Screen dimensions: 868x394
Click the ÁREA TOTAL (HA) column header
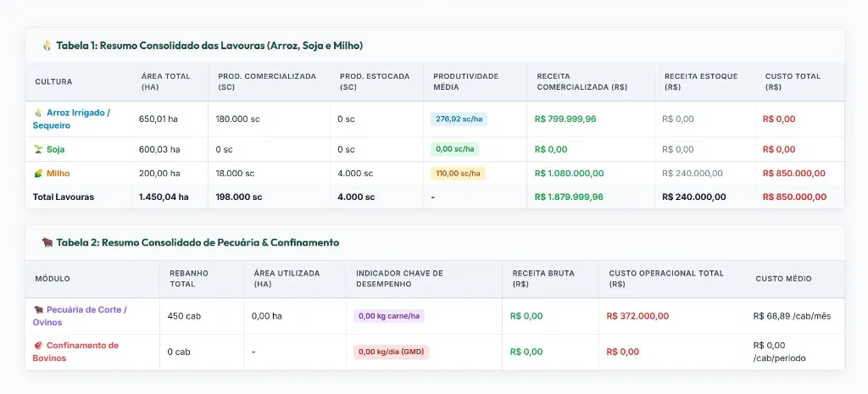coord(165,82)
